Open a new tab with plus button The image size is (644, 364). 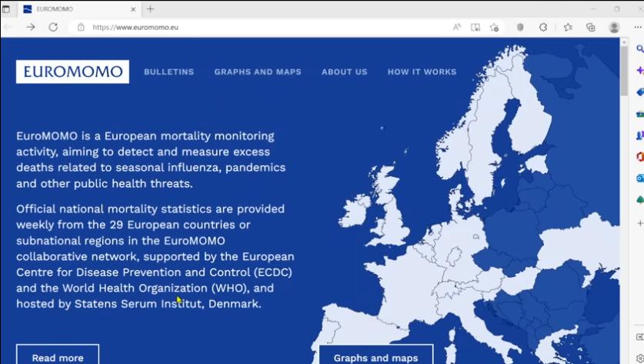(150, 8)
